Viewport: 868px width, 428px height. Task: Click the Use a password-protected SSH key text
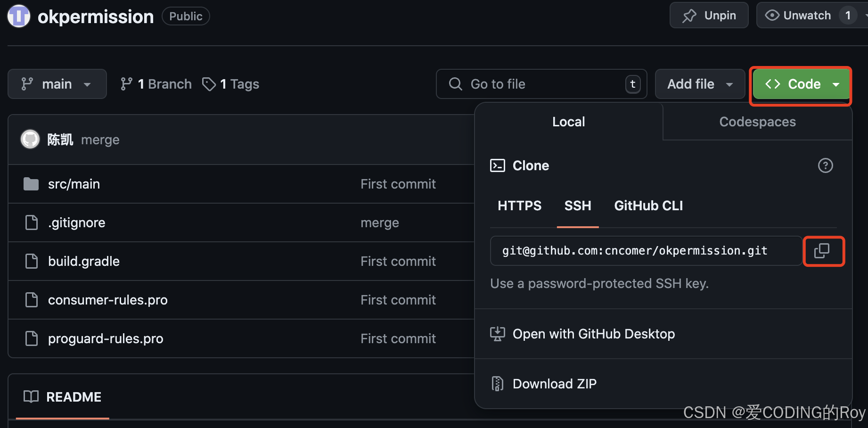click(599, 283)
